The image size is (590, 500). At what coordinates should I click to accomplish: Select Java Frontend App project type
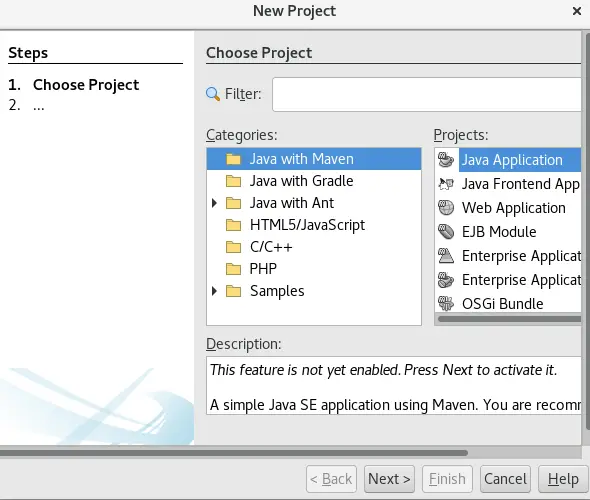point(521,184)
